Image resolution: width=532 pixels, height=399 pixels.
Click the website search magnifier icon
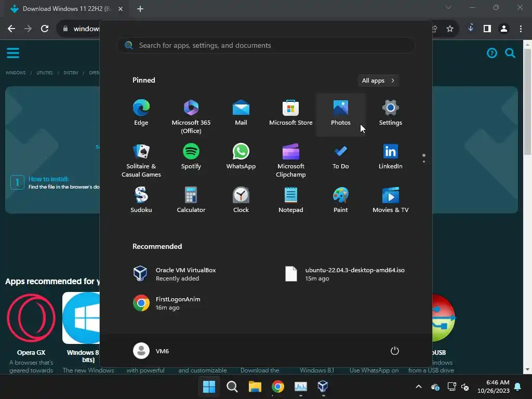[x=510, y=53]
